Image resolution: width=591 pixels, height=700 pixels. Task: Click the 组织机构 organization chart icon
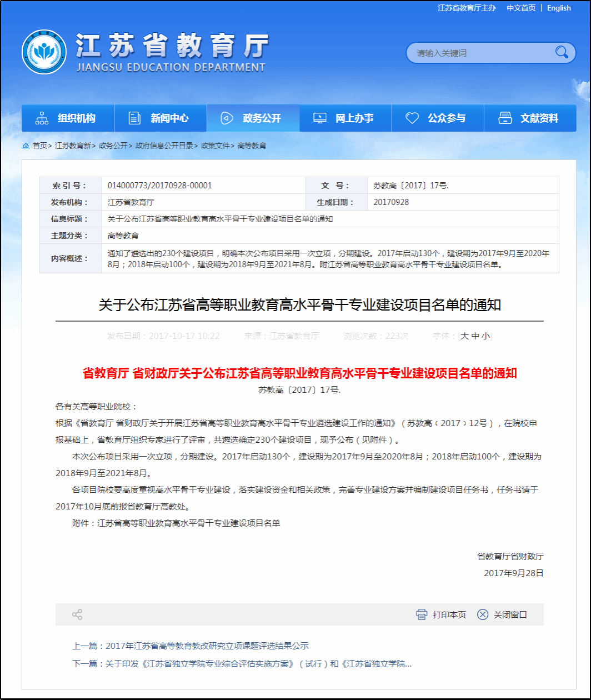point(42,118)
